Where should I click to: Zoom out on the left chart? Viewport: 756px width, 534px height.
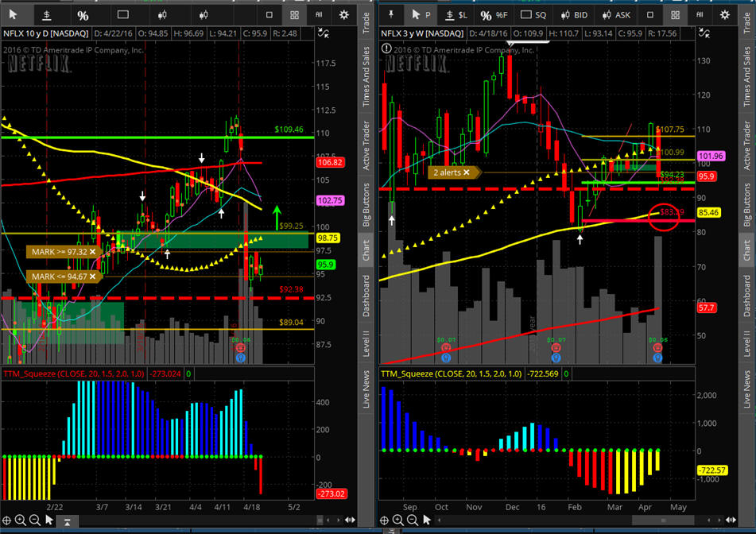(35, 520)
